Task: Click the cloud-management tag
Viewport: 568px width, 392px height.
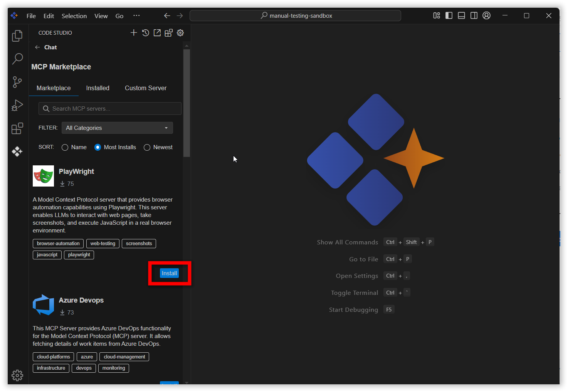Action: point(124,357)
